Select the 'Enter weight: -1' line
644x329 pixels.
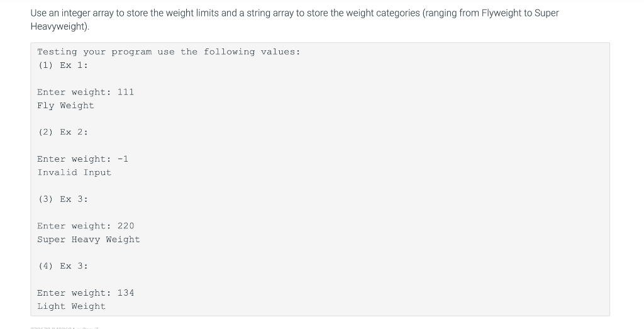[x=82, y=159]
